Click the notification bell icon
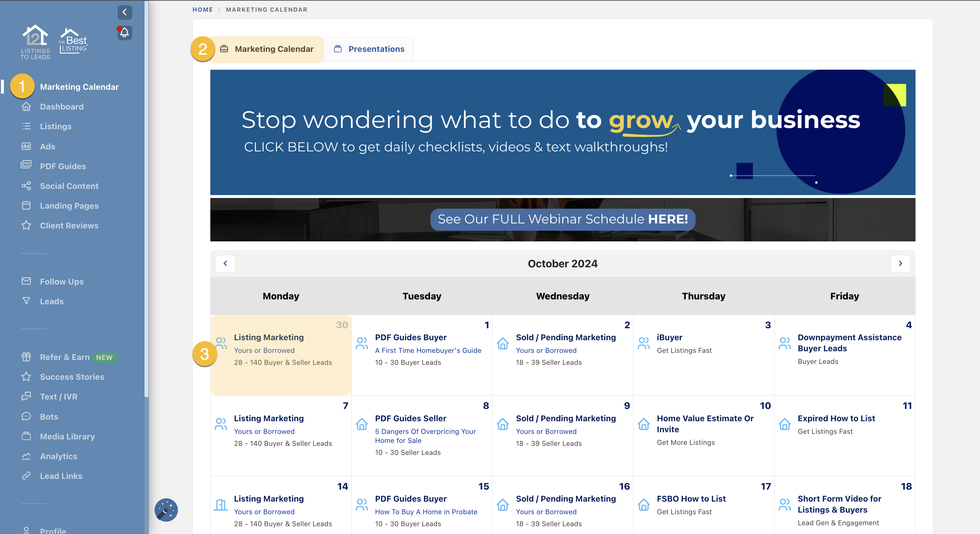Viewport: 980px width, 534px height. click(124, 33)
